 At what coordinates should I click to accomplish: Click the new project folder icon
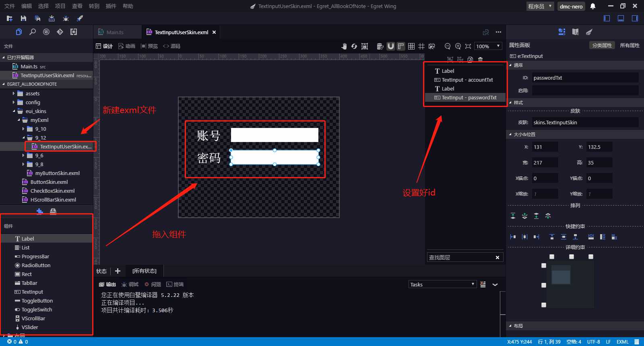pos(10,19)
